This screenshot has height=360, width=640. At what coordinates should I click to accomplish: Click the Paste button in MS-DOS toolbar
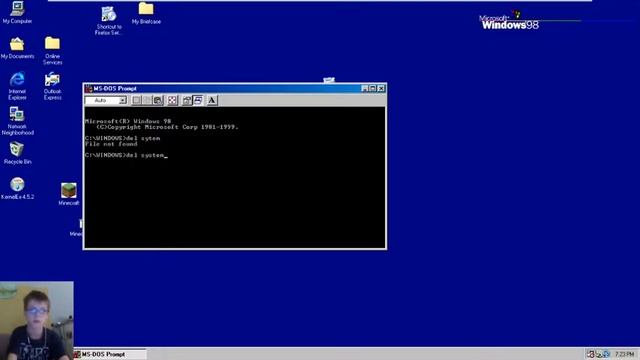click(158, 100)
